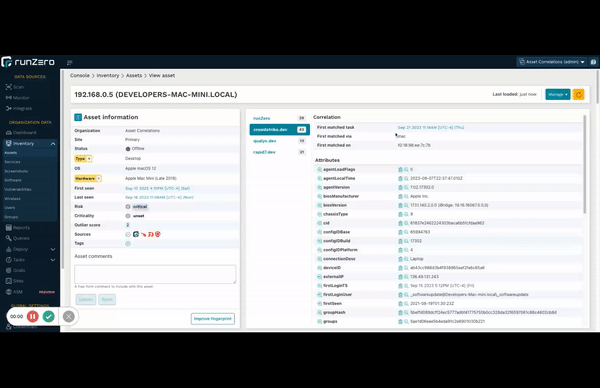This screenshot has height=388, width=600.
Task: Open the Scan item in sidebar
Action: pos(15,87)
